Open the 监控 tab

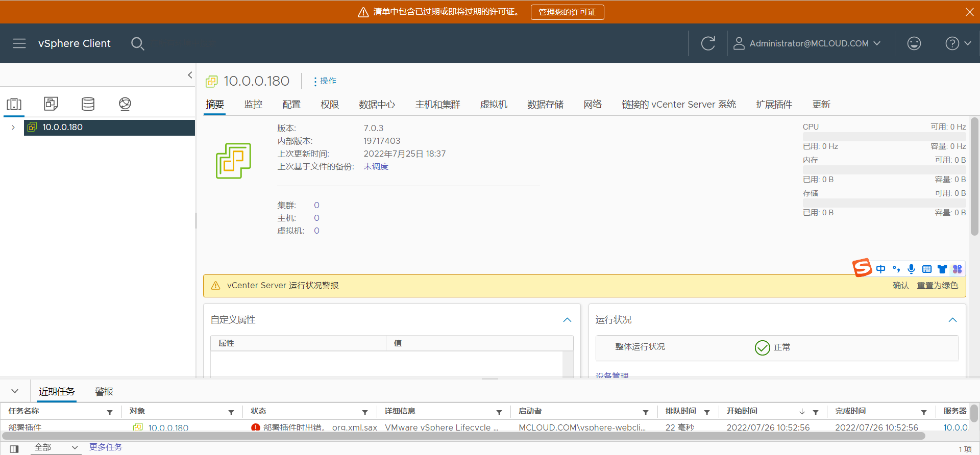point(253,105)
